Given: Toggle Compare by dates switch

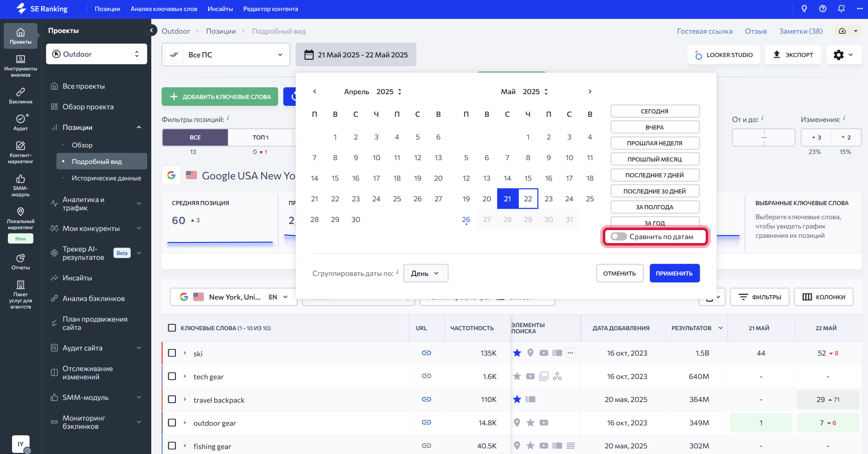Looking at the screenshot, I should (618, 237).
